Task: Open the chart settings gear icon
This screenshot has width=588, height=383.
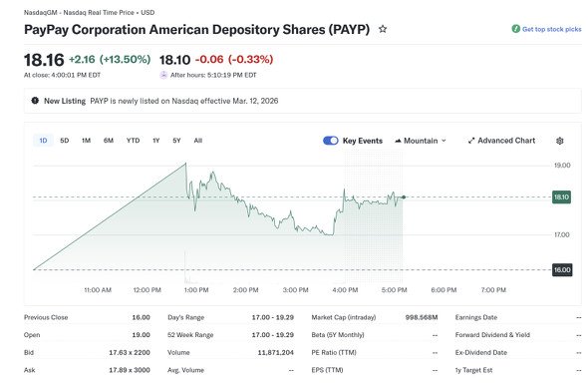Action: click(x=559, y=141)
